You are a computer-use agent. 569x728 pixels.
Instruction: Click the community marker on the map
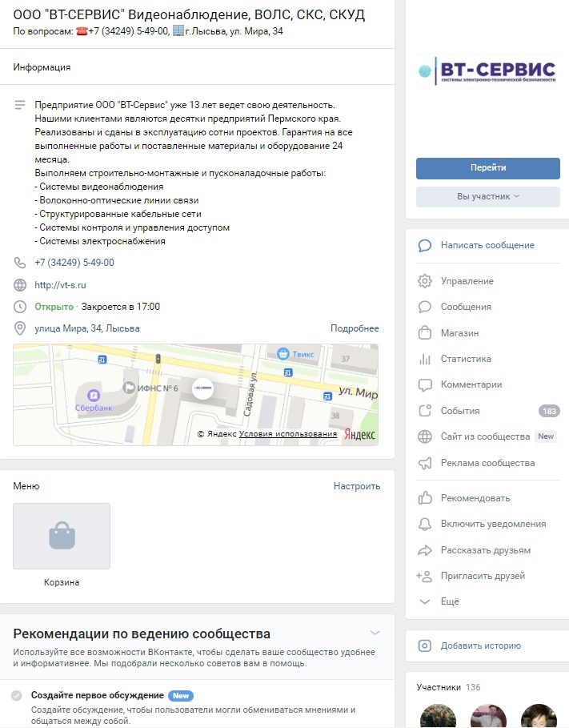[x=202, y=388]
